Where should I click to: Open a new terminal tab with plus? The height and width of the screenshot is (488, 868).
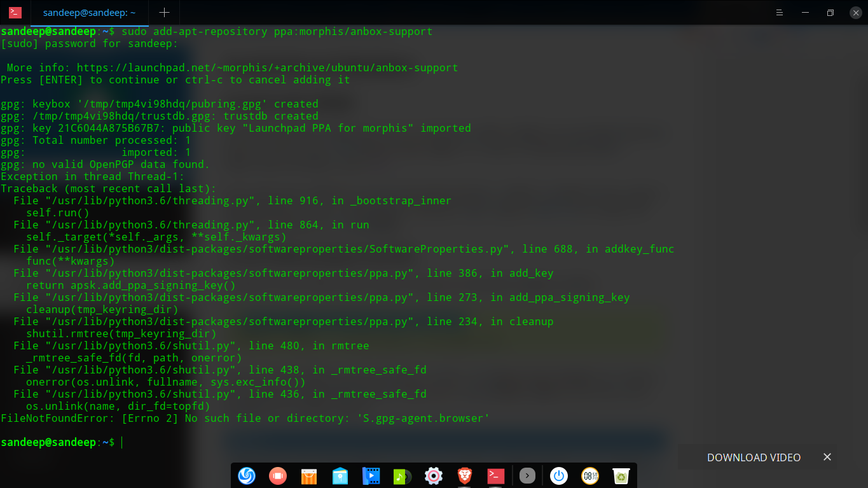tap(164, 13)
